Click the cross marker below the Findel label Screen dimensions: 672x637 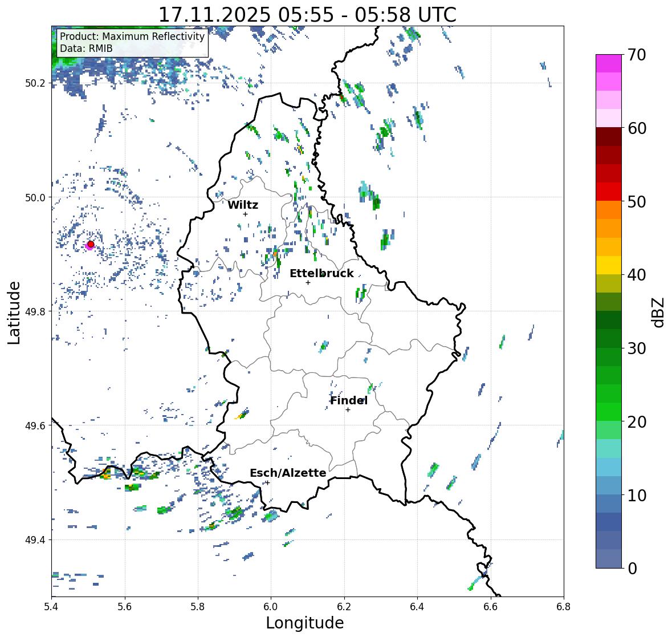(348, 410)
